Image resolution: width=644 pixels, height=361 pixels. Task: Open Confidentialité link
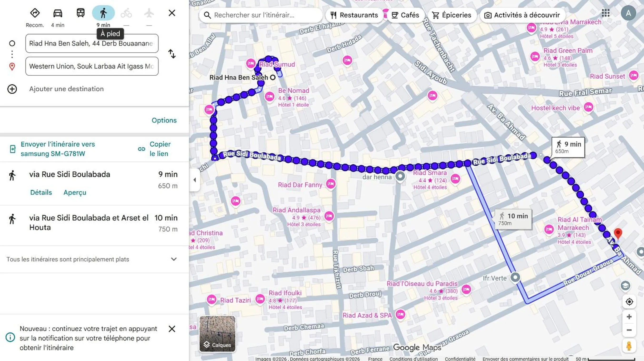click(x=460, y=359)
